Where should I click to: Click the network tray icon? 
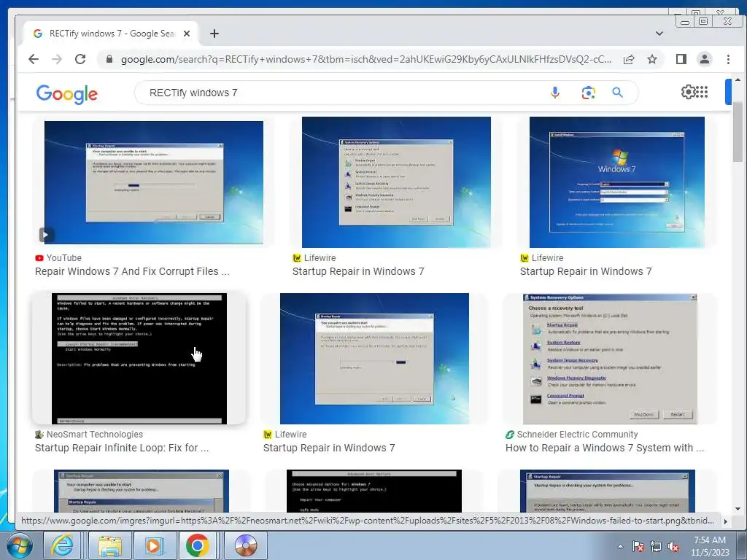pos(656,546)
